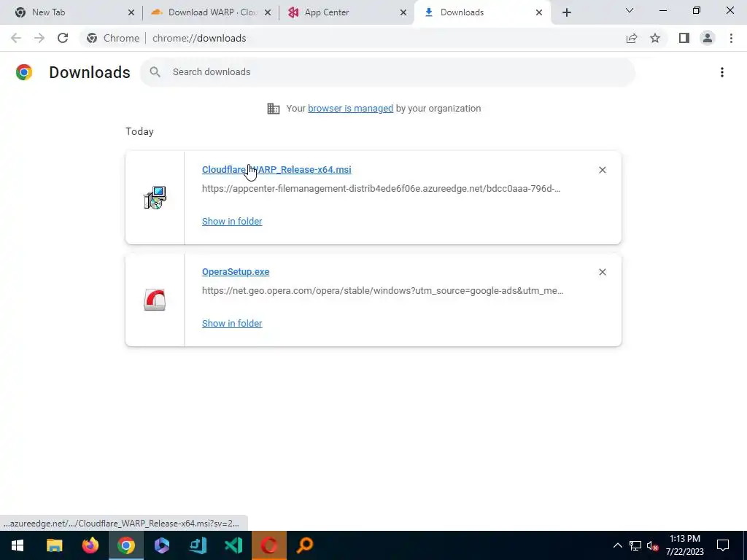Toggle the Chrome side panel
Viewport: 747px width, 560px height.
684,38
